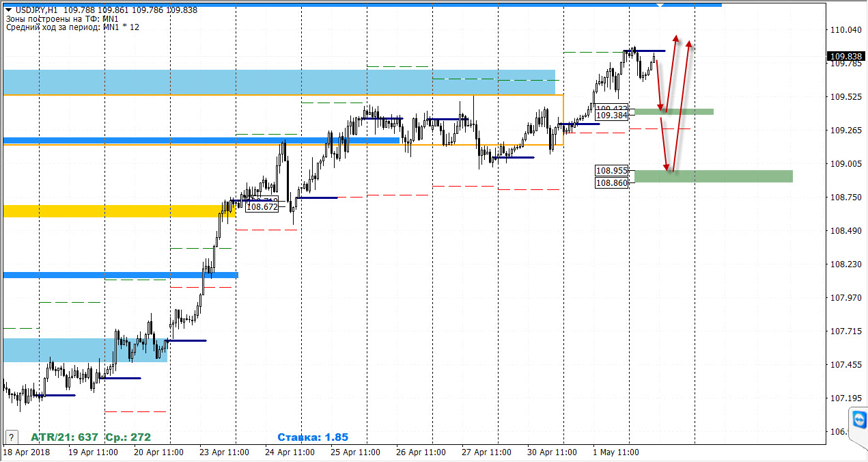868x462 pixels.
Task: Click the '18 Apr 2018' date on time axis
Action: point(26,452)
